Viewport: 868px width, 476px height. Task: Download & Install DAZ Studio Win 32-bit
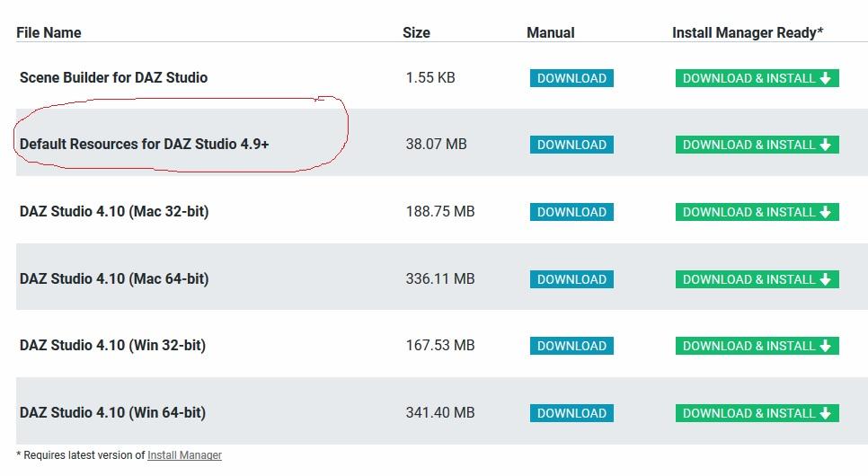pos(757,346)
